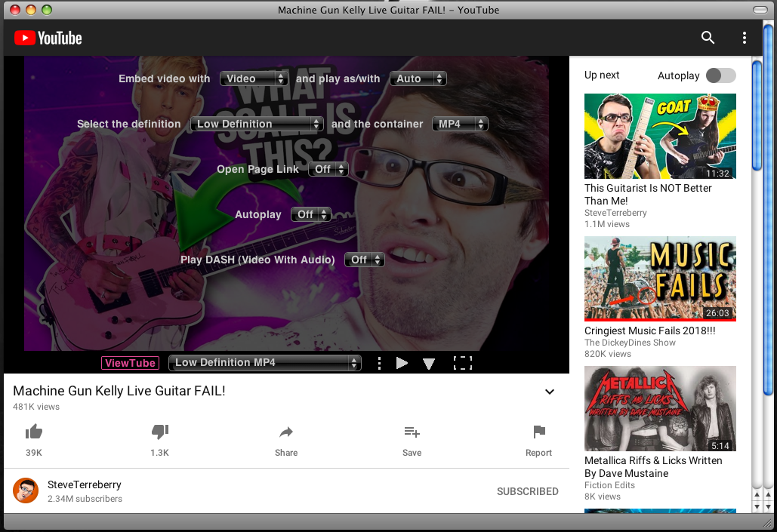The width and height of the screenshot is (777, 532).
Task: Like the video with thumbs up
Action: tap(34, 432)
